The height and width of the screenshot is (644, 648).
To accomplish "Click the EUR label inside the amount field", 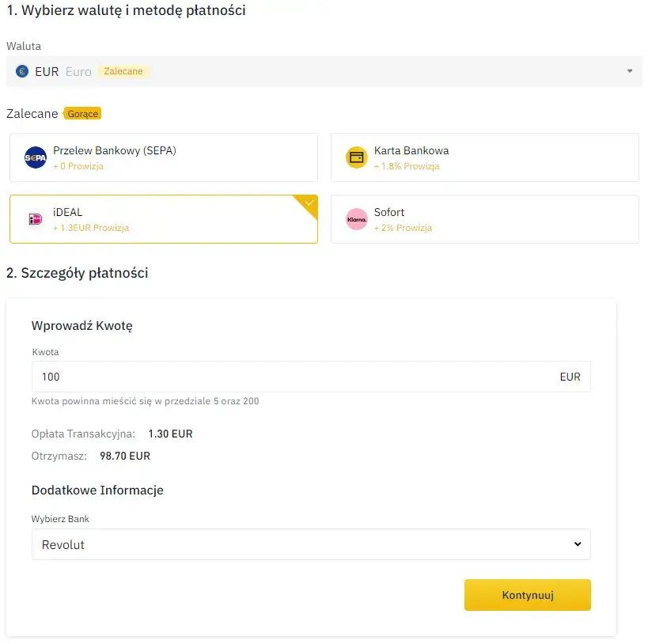I will [570, 377].
